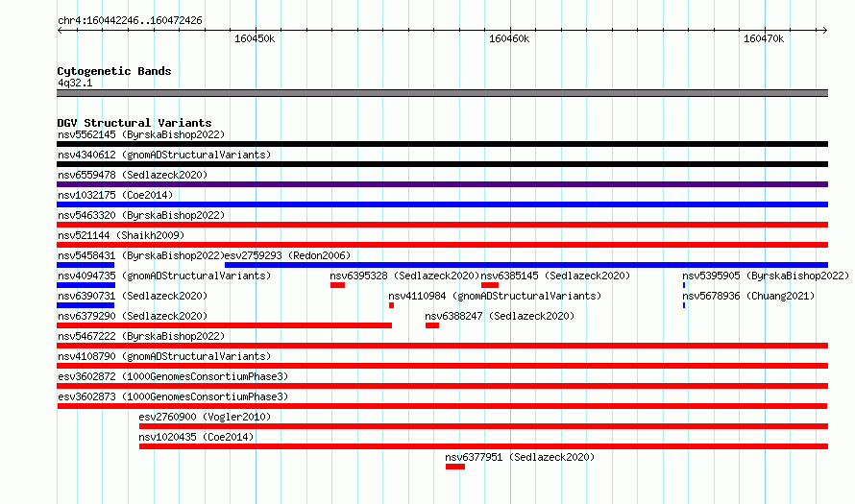Click the 160450k ruler tick label
Image resolution: width=855 pixels, height=504 pixels.
click(x=255, y=38)
